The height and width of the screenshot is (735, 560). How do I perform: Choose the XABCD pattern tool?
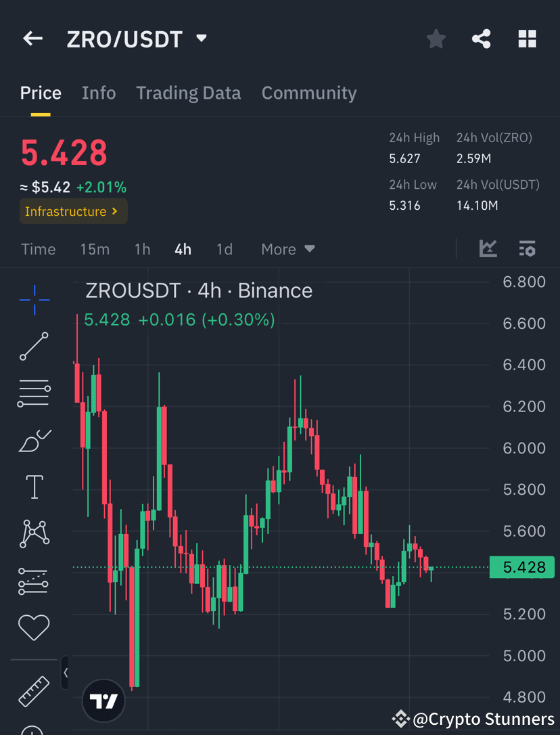tap(34, 533)
